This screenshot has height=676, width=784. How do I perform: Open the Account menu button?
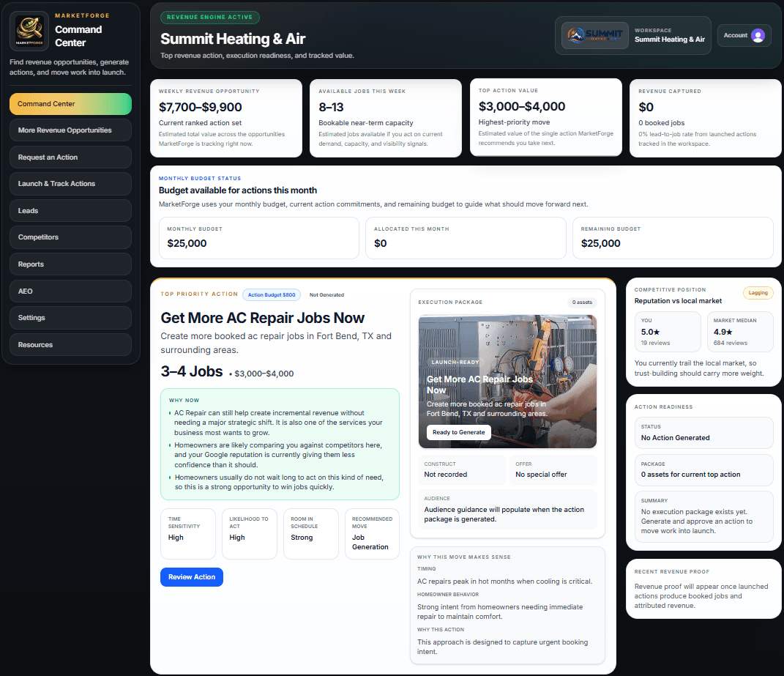(x=744, y=36)
